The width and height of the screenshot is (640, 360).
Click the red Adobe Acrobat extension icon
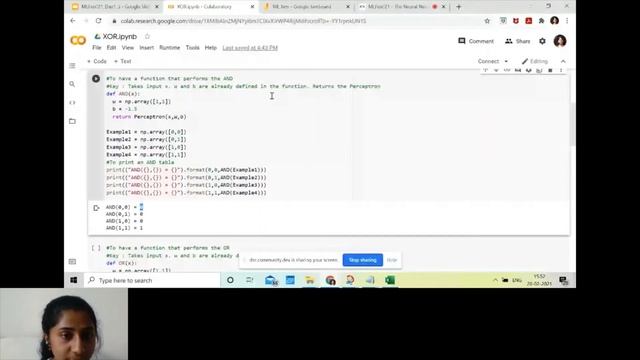[x=529, y=21]
